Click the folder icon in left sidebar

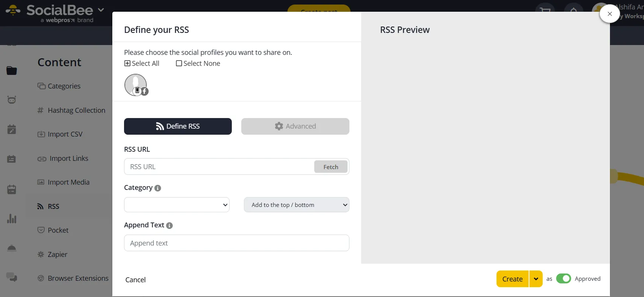pos(12,71)
